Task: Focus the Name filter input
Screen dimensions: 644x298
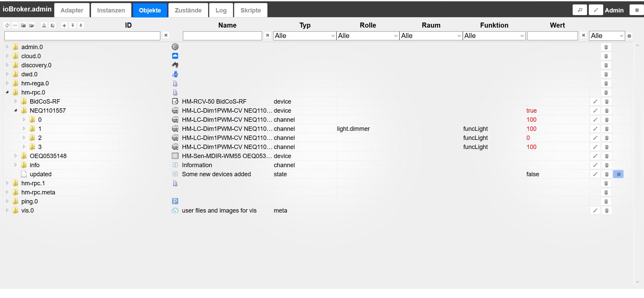Action: point(222,36)
